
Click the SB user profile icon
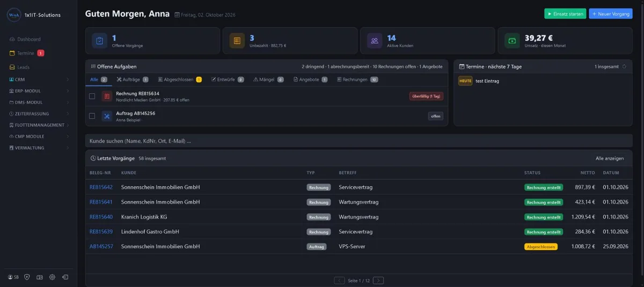13,277
